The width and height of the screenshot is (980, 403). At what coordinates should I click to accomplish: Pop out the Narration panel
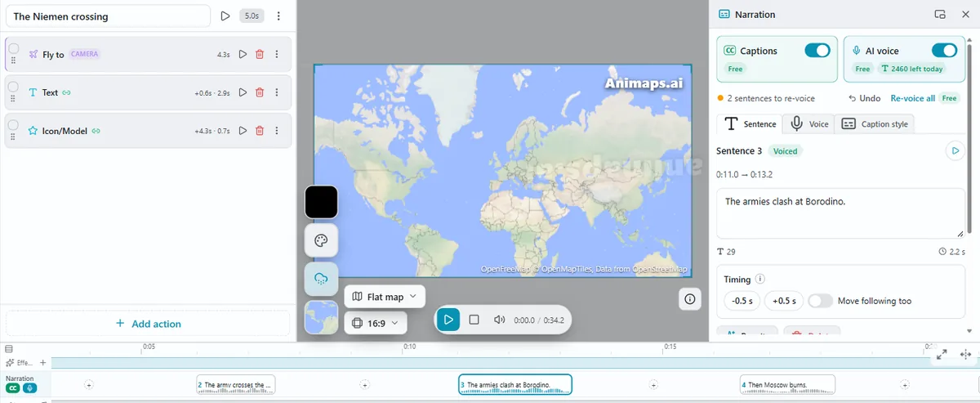pos(940,15)
